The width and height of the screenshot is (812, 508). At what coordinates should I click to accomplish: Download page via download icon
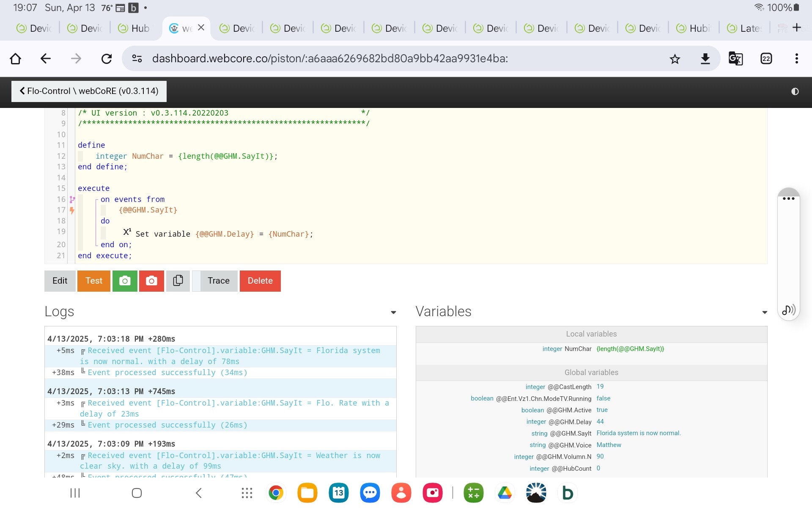tap(705, 59)
